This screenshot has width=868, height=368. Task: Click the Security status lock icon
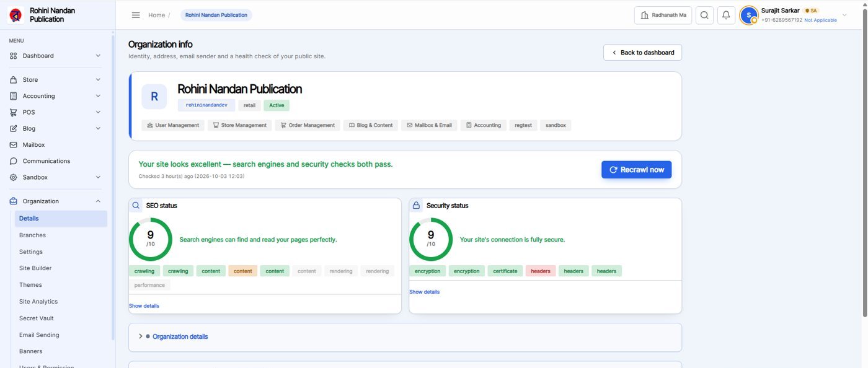pyautogui.click(x=417, y=206)
